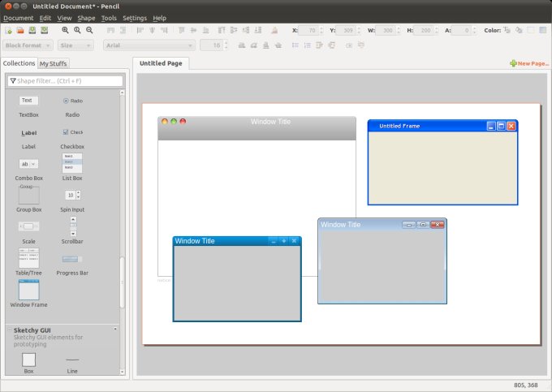Open a document using the folder icon

click(20, 31)
